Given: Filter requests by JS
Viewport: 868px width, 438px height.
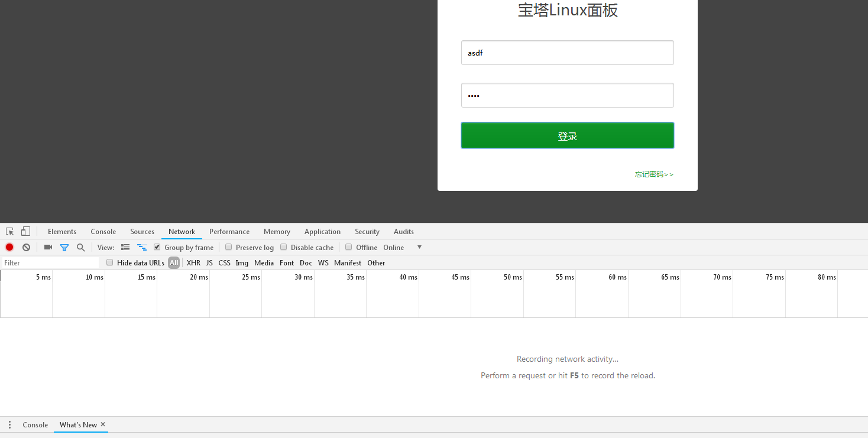Looking at the screenshot, I should coord(209,263).
